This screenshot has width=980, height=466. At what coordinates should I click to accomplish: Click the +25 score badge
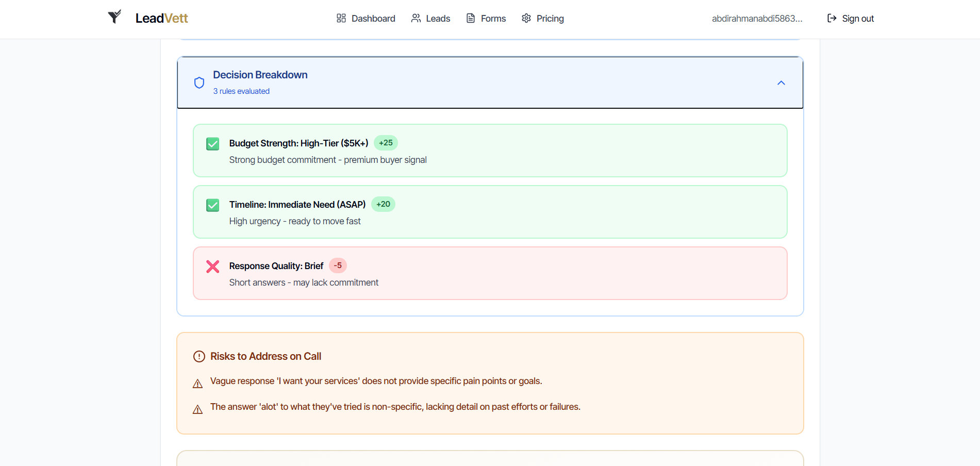386,143
